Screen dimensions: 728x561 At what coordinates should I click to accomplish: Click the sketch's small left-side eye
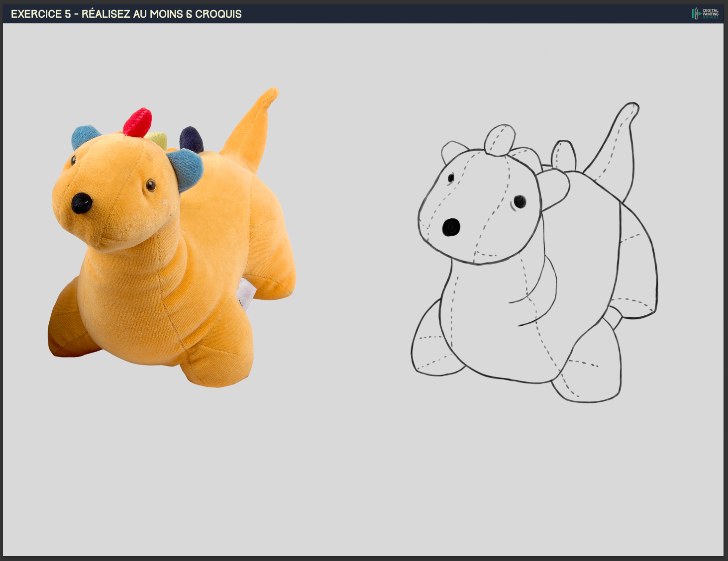451,178
